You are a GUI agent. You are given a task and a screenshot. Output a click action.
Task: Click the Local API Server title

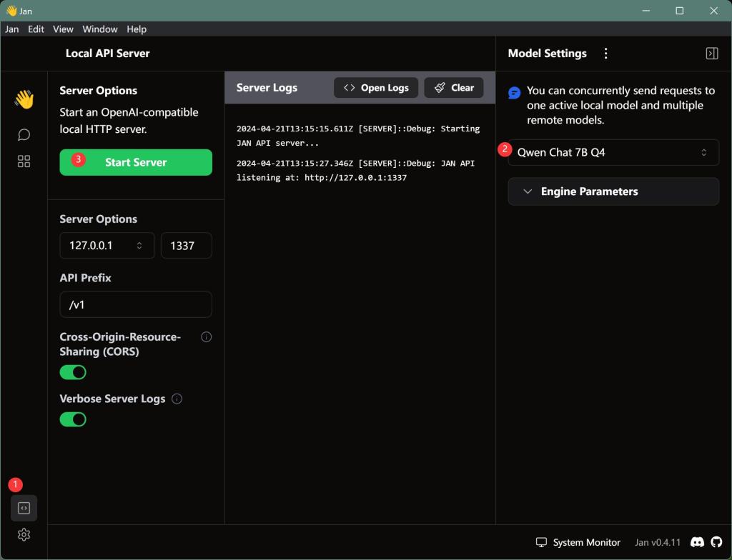tap(107, 53)
